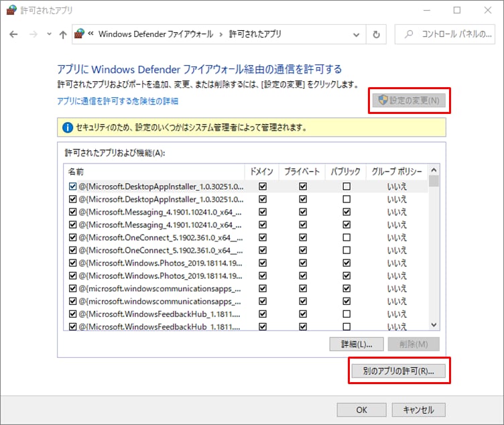
Task: Expand chevron after Windows Defender ファイアウォール breadcrumb
Action: coord(220,34)
